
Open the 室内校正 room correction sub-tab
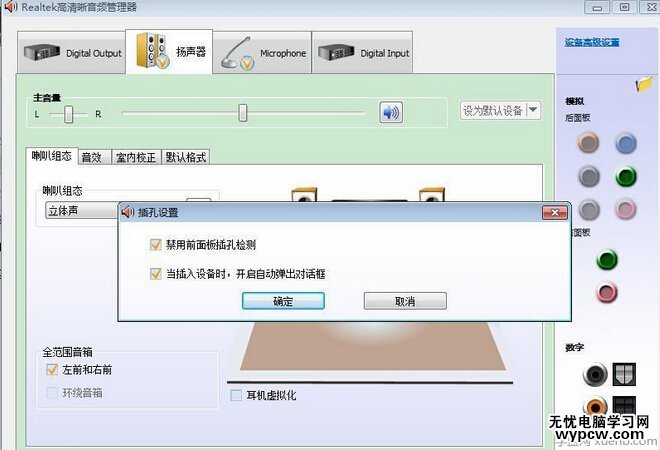click(x=136, y=157)
